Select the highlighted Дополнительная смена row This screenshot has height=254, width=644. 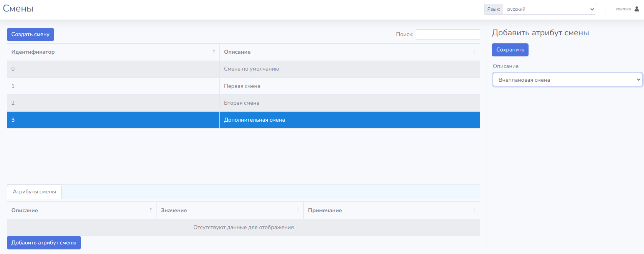[254, 120]
